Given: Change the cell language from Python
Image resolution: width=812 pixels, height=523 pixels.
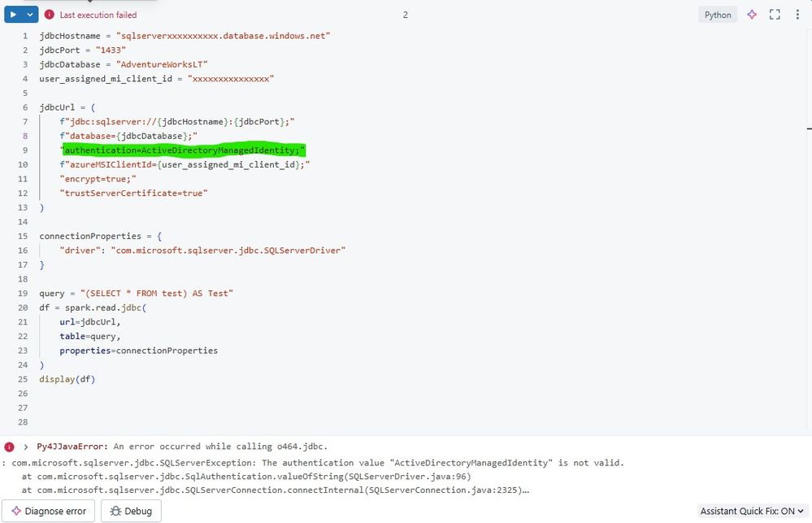Looking at the screenshot, I should click(717, 15).
